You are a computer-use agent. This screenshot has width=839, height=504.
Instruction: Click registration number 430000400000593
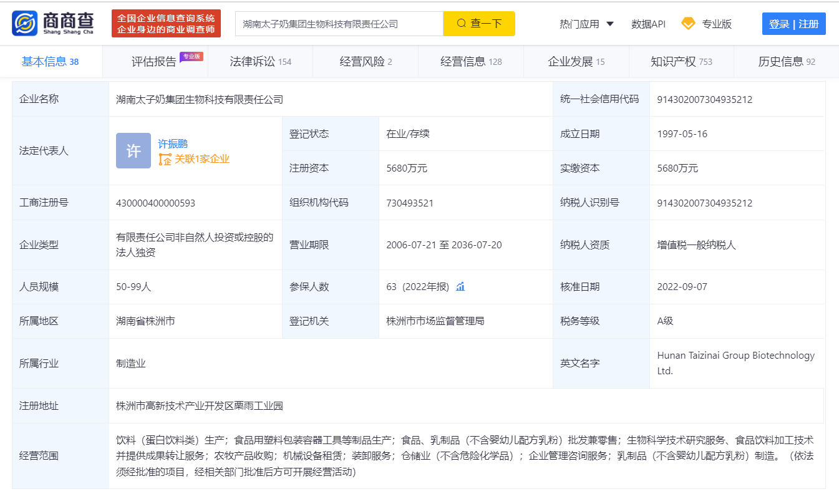click(x=155, y=203)
